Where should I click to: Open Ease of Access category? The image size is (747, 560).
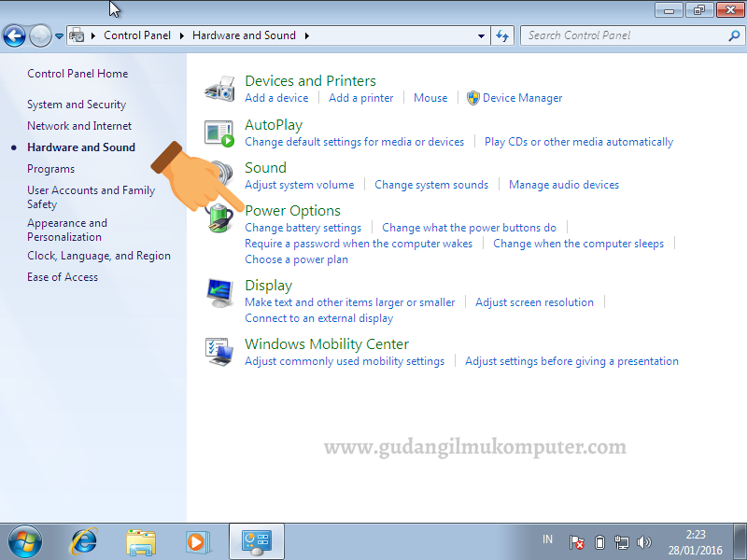coord(63,277)
